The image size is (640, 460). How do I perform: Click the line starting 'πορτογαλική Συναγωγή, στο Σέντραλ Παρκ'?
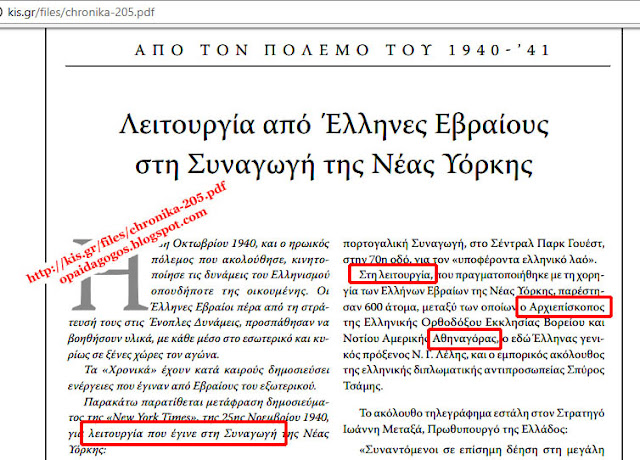pos(473,244)
